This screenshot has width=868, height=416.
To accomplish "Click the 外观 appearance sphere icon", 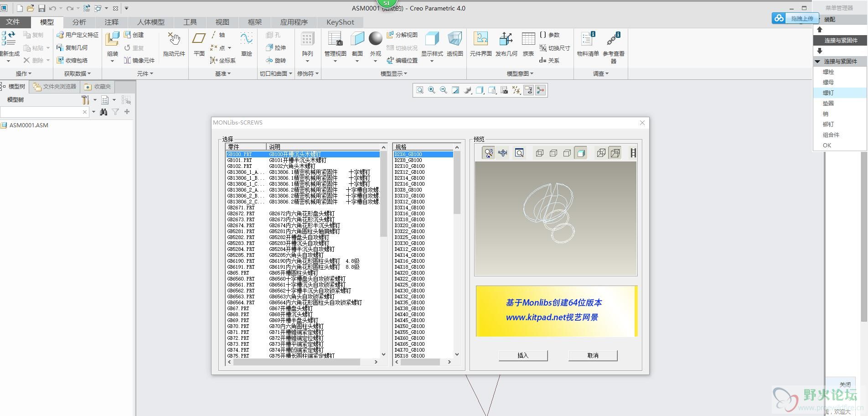I will 376,39.
